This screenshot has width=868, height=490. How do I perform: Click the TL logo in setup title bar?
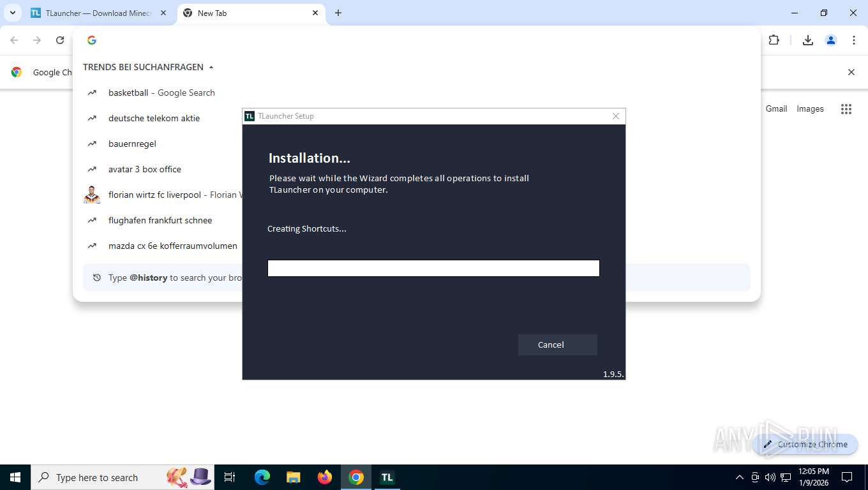(250, 116)
